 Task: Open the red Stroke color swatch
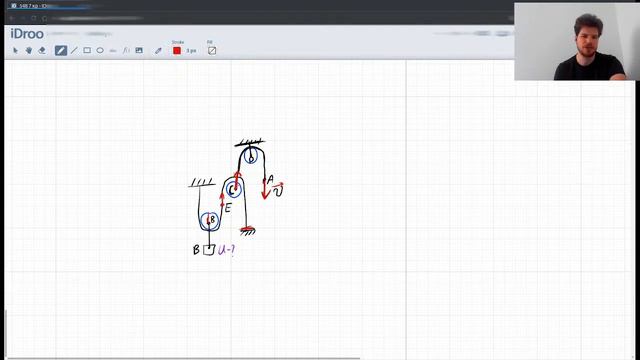coord(177,51)
